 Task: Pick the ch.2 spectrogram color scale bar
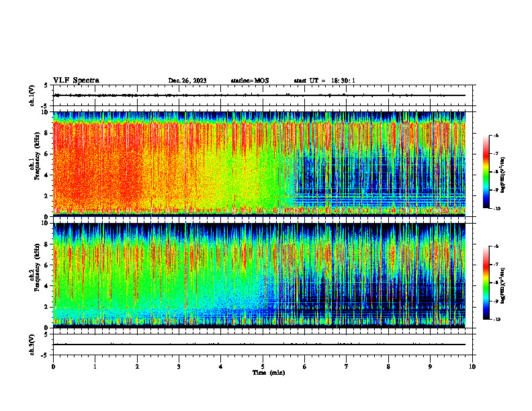tap(486, 283)
